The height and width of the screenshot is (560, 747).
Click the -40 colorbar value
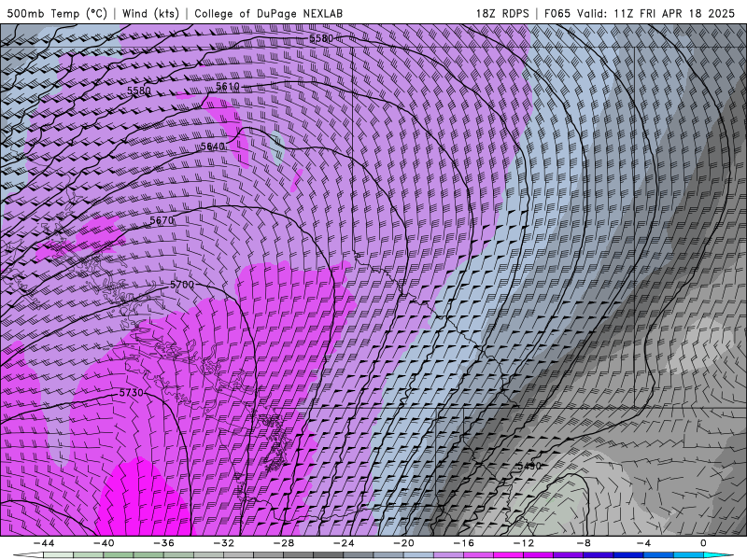click(104, 543)
